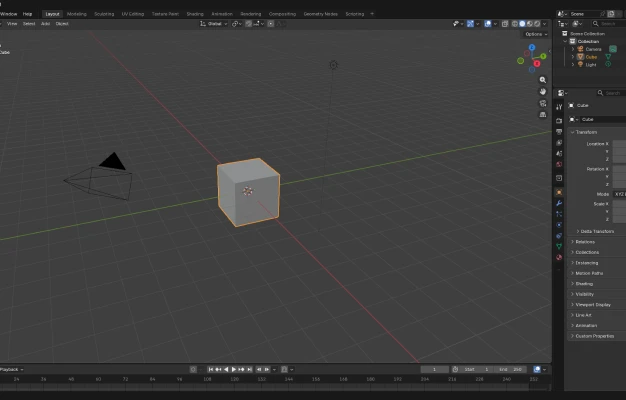
Task: Click the Play animation button in timeline
Action: point(234,370)
